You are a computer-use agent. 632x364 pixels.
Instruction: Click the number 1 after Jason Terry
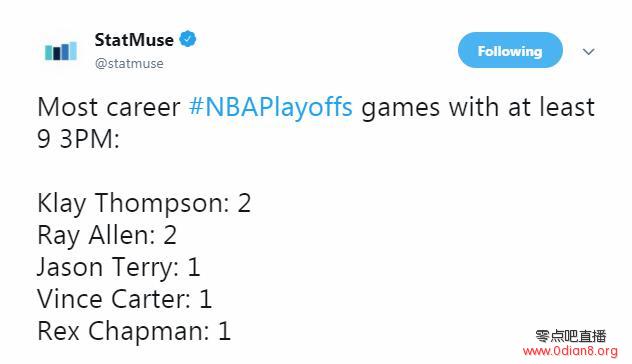pos(194,267)
